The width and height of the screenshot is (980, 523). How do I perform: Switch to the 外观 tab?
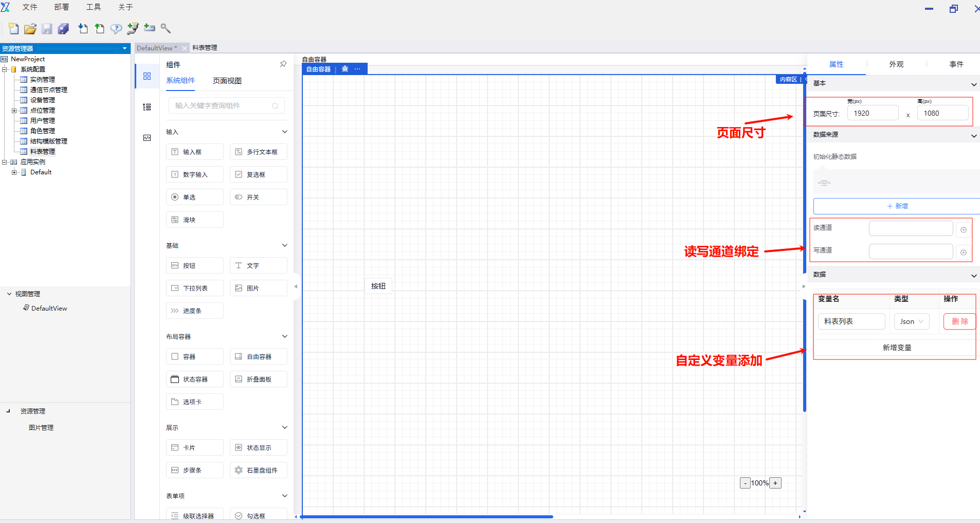point(896,64)
